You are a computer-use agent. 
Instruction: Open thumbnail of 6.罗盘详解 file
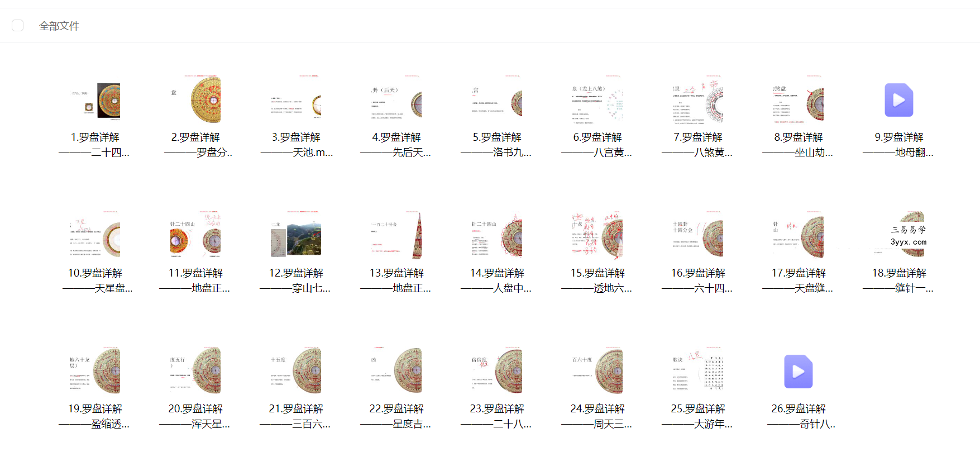point(597,100)
